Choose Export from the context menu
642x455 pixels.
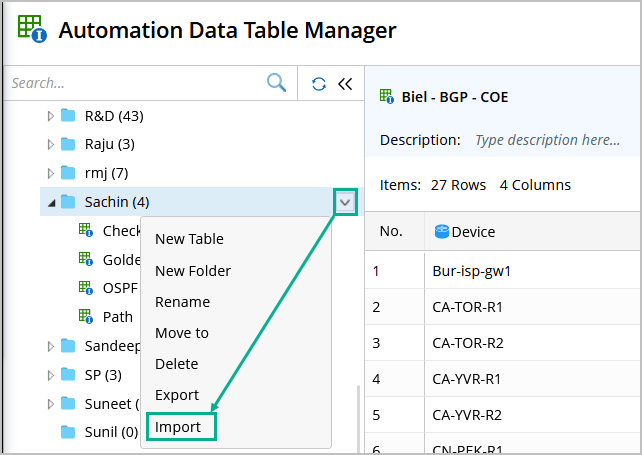[177, 395]
